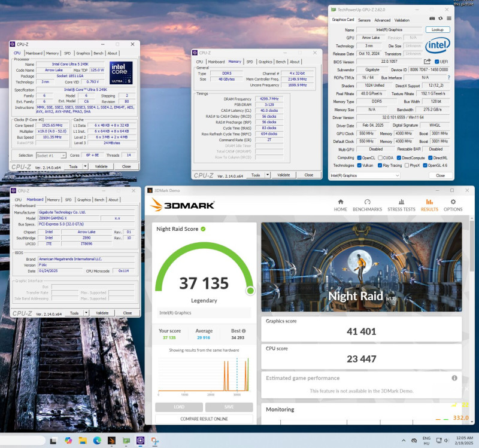Click the GPU-Z screenshot camera icon

coord(432,19)
